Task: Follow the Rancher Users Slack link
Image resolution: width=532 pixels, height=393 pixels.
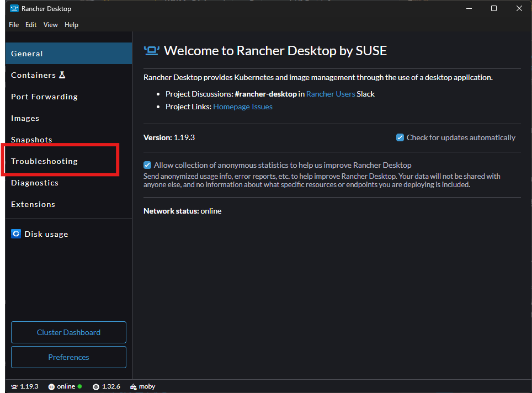Action: 331,94
